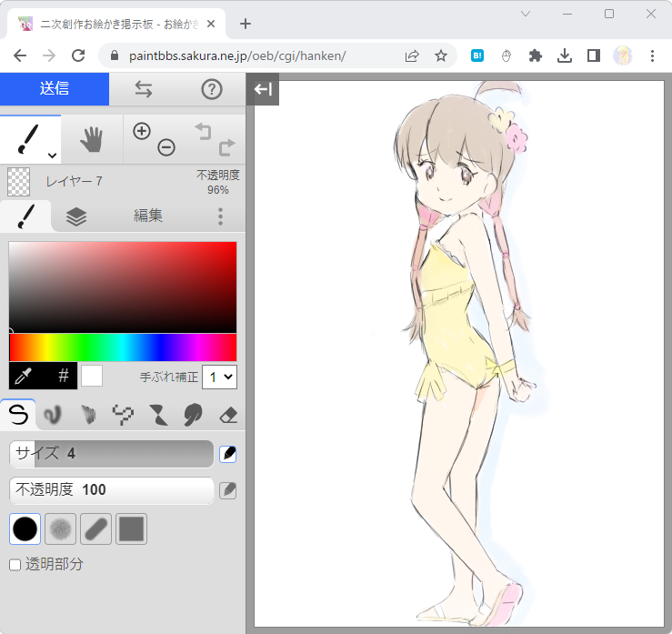The image size is (672, 634).
Task: Select the Eraser brush type
Action: [x=229, y=416]
